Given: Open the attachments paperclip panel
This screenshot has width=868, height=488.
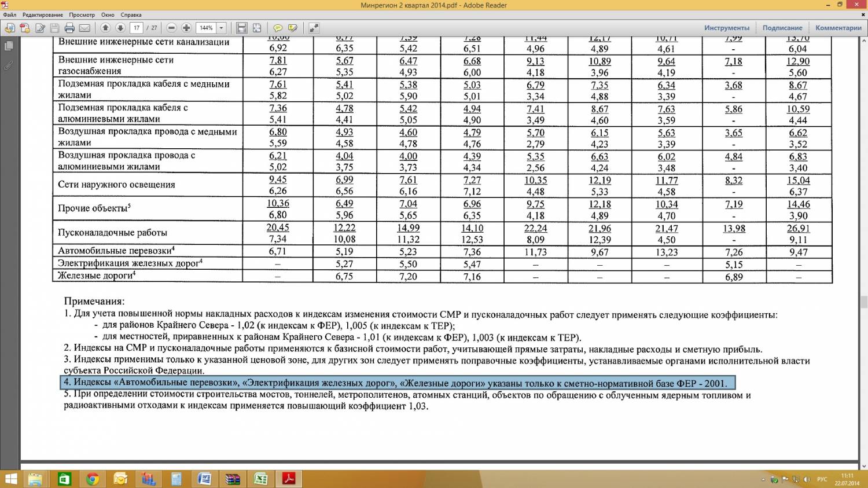Looking at the screenshot, I should coord(9,65).
